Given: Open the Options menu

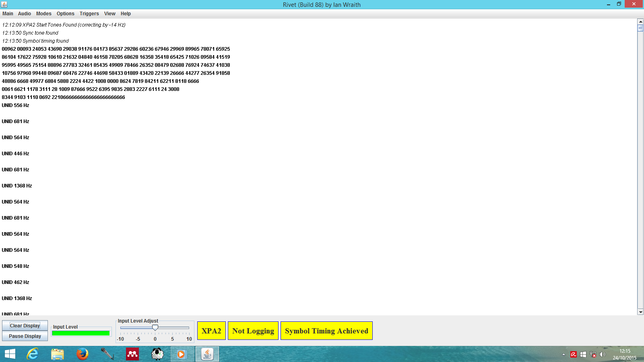Looking at the screenshot, I should tap(65, 14).
